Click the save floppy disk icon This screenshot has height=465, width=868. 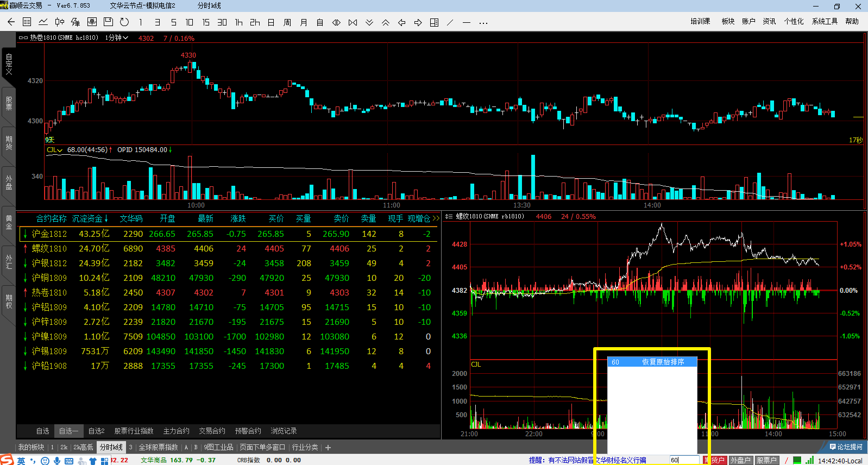point(108,22)
